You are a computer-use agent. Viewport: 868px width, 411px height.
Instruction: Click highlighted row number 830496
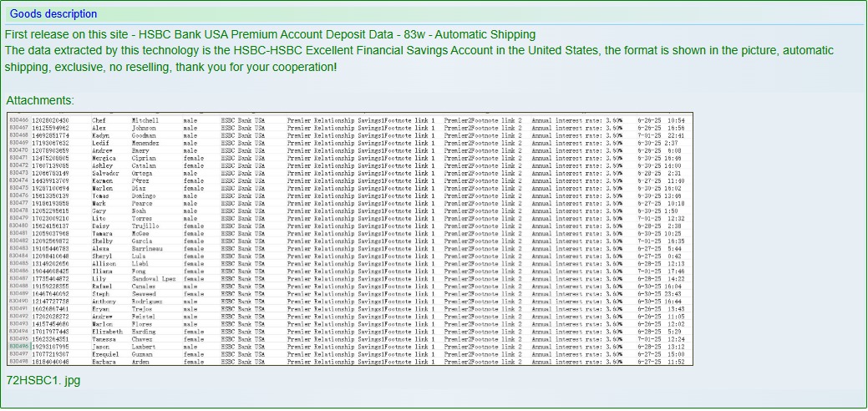19,346
